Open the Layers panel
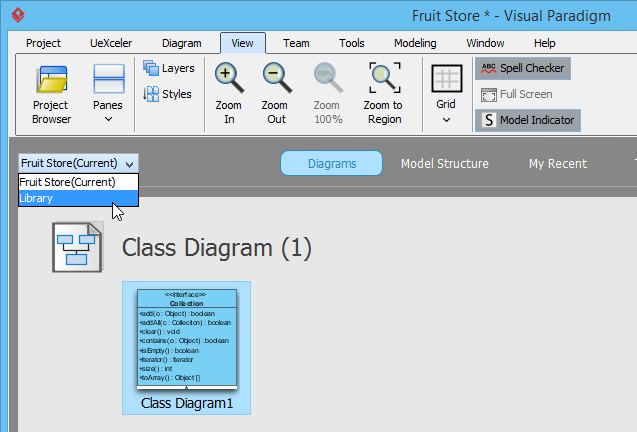 coord(169,68)
